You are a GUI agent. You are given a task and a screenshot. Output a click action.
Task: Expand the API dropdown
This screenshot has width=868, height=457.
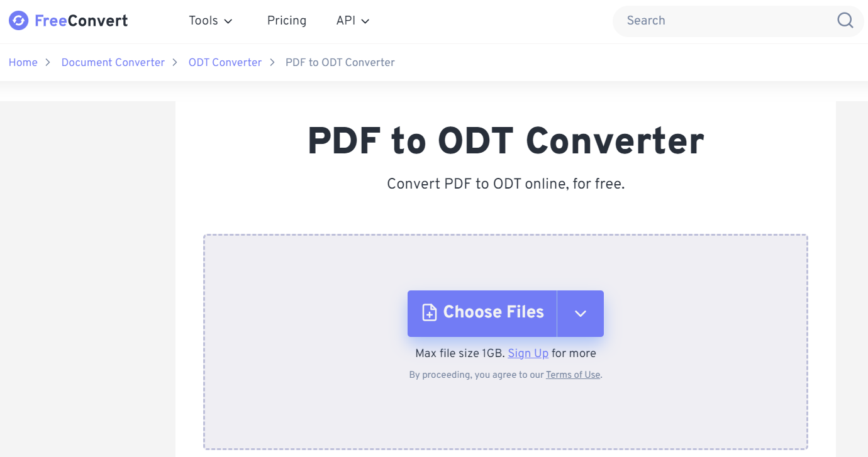tap(352, 20)
